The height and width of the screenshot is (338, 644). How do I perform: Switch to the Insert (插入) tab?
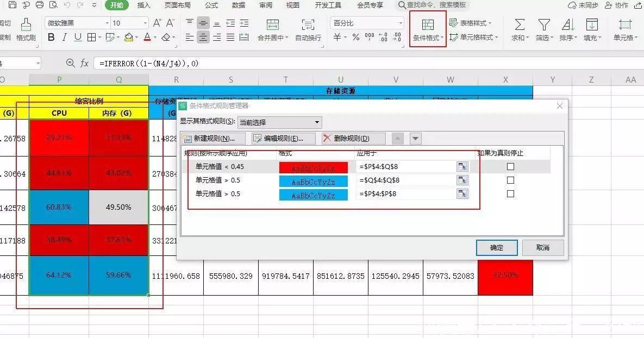click(144, 5)
